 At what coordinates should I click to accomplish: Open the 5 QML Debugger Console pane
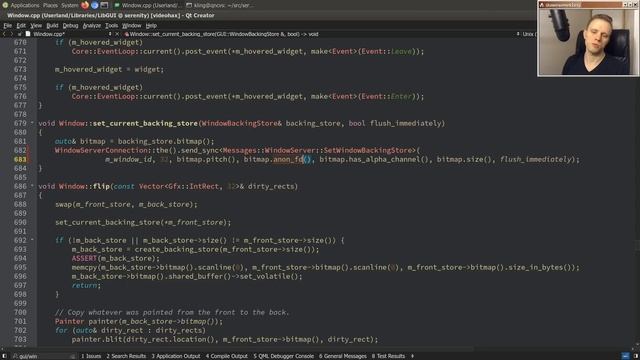pyautogui.click(x=283, y=356)
